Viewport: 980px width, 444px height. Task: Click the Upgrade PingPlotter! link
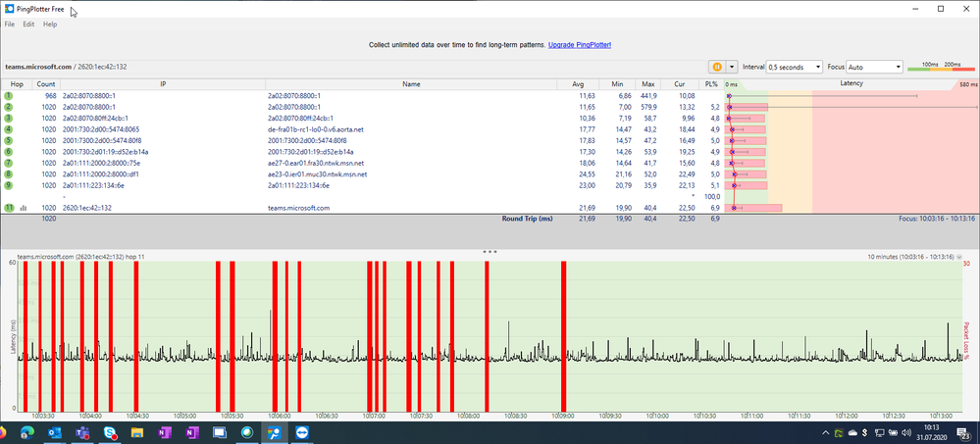coord(580,45)
